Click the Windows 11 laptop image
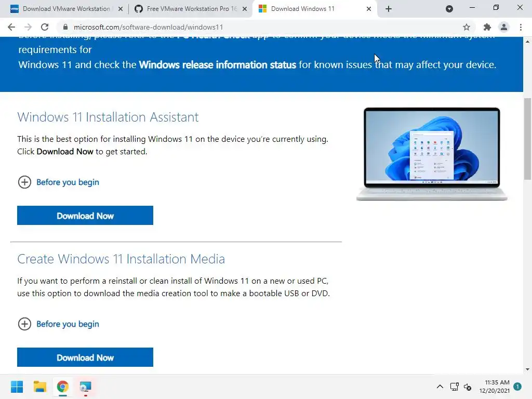This screenshot has height=399, width=532. (x=432, y=154)
